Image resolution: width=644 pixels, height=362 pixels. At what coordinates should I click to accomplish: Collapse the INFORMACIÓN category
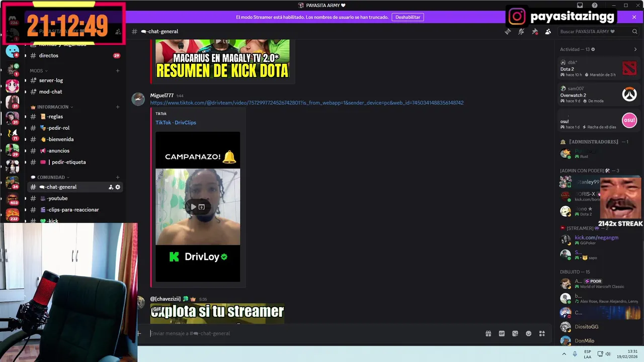[x=52, y=107]
